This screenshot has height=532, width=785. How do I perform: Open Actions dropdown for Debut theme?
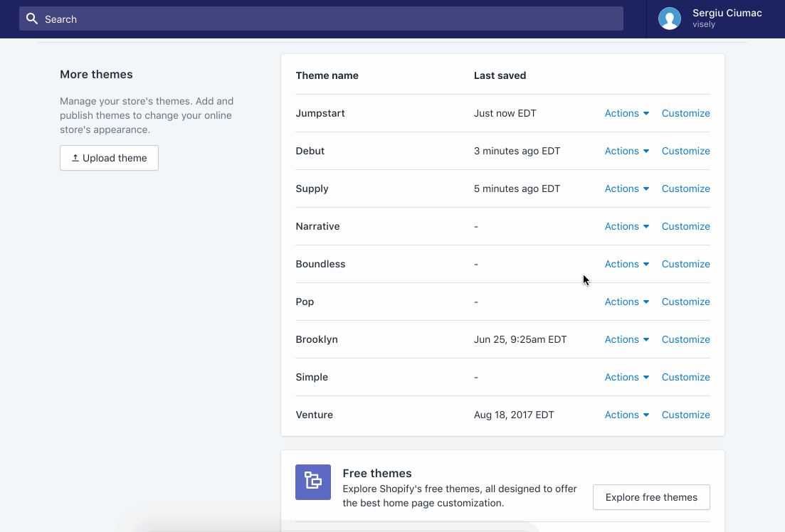tap(626, 151)
